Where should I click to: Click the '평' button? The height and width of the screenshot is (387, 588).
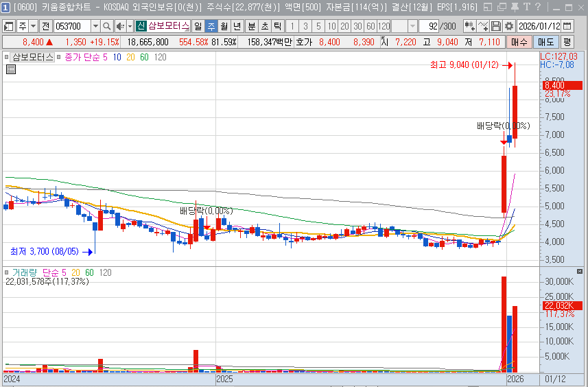pos(567,42)
